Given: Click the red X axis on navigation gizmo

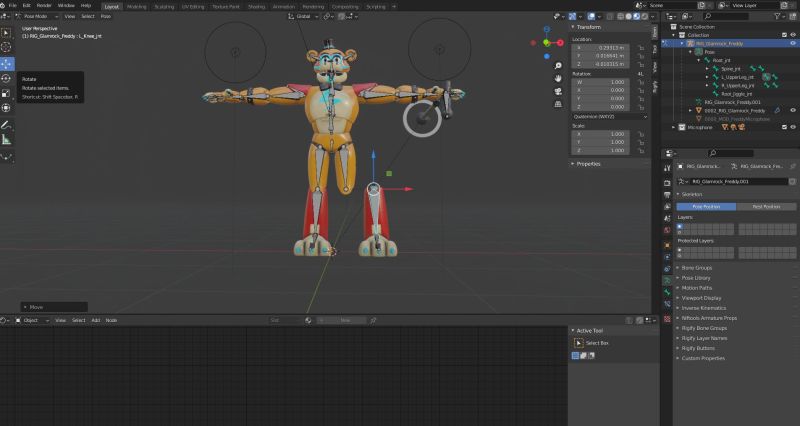Looking at the screenshot, I should pyautogui.click(x=560, y=43).
